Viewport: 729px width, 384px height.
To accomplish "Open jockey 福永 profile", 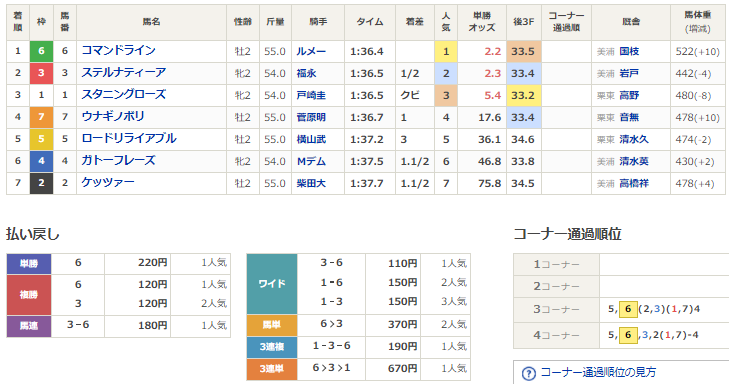I will coord(306,73).
